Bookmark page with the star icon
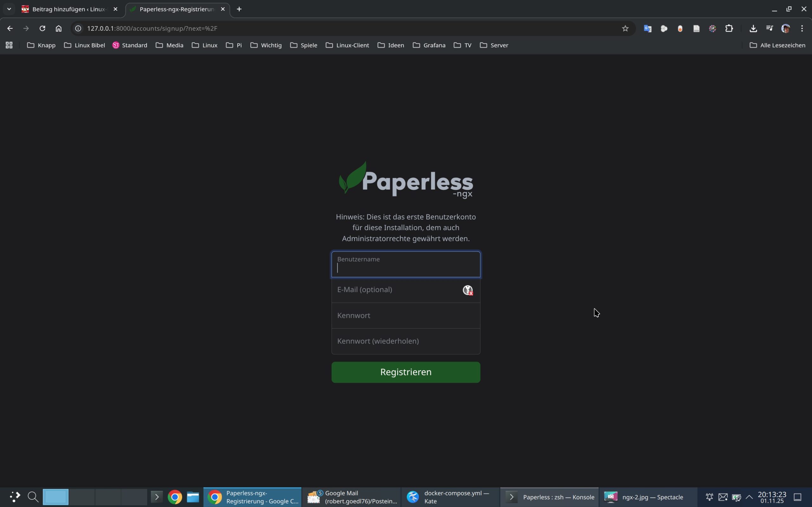 pyautogui.click(x=625, y=29)
